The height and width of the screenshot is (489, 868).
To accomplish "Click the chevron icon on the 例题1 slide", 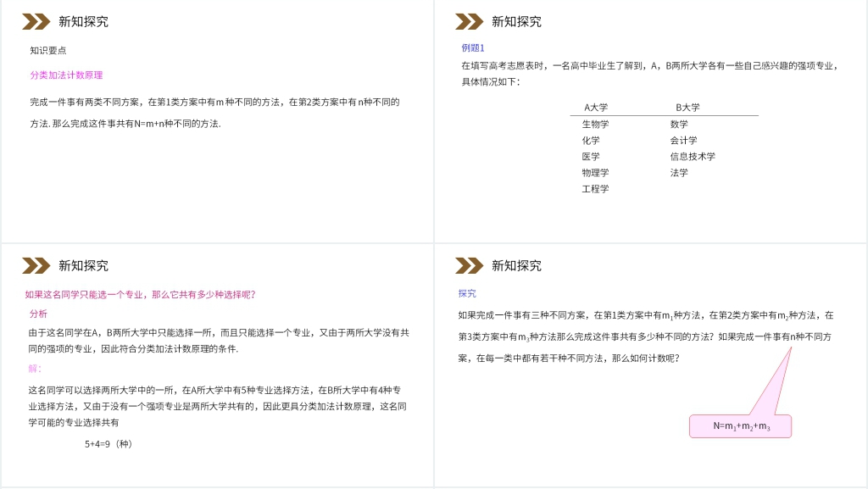I will [469, 21].
